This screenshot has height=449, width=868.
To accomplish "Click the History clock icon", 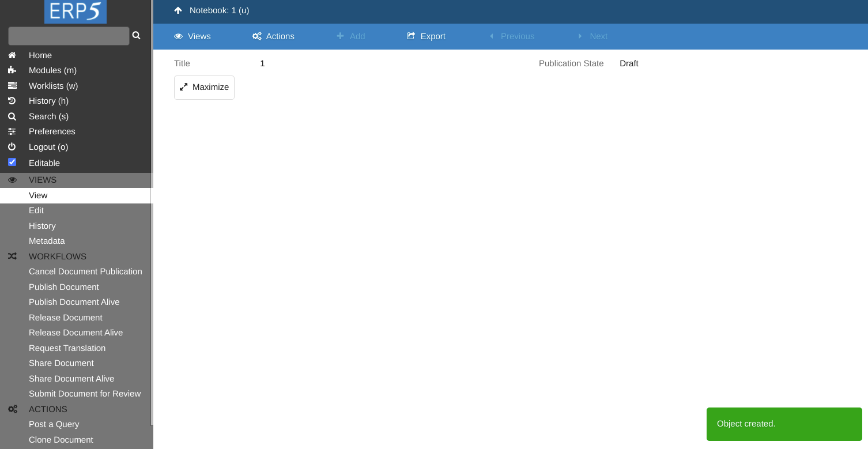I will tap(12, 101).
